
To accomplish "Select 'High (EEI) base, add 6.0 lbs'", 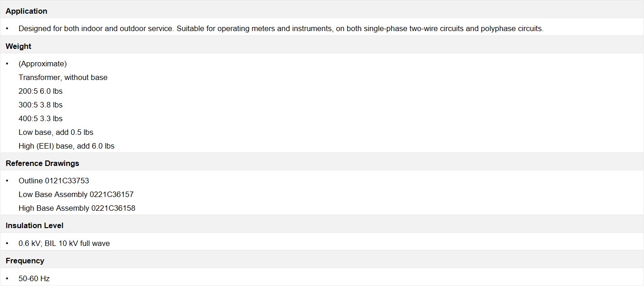I will (66, 146).
